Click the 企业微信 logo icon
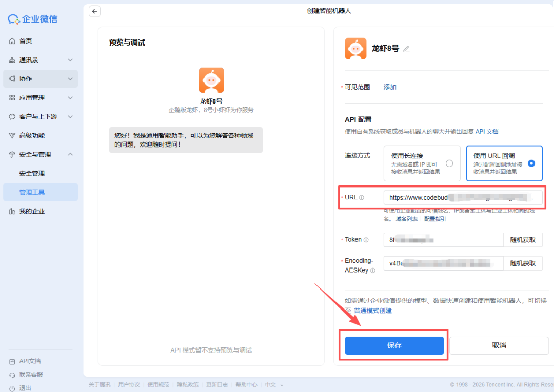Image resolution: width=554 pixels, height=392 pixels. (x=14, y=18)
